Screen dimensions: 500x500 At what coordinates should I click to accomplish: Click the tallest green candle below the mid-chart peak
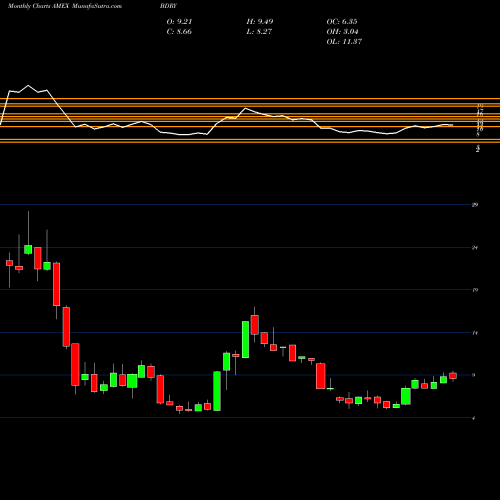[217, 391]
